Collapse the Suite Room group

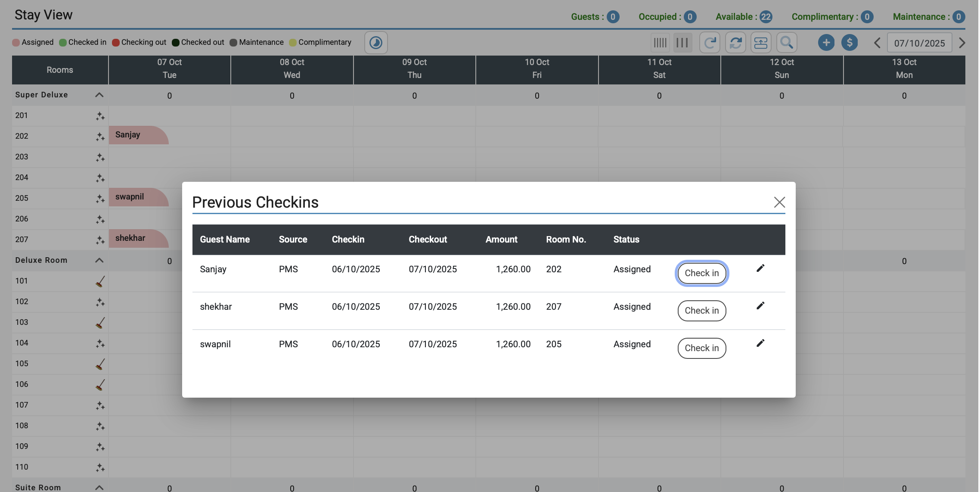point(99,487)
